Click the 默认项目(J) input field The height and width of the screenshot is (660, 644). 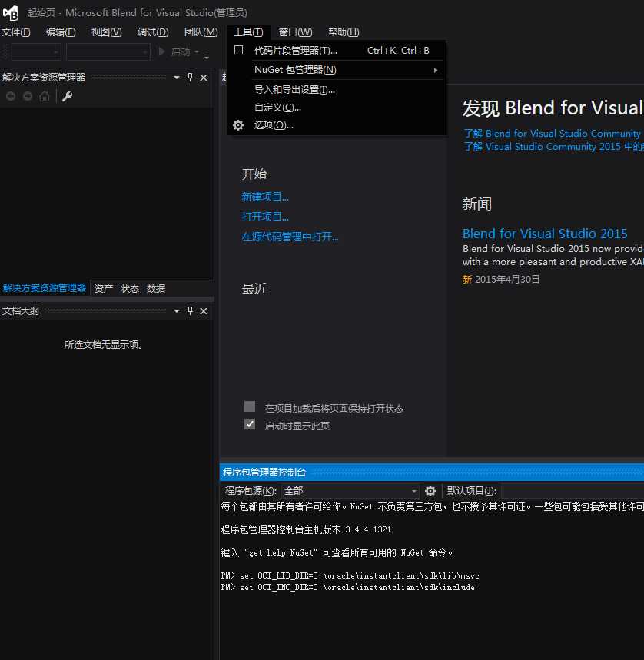click(573, 491)
